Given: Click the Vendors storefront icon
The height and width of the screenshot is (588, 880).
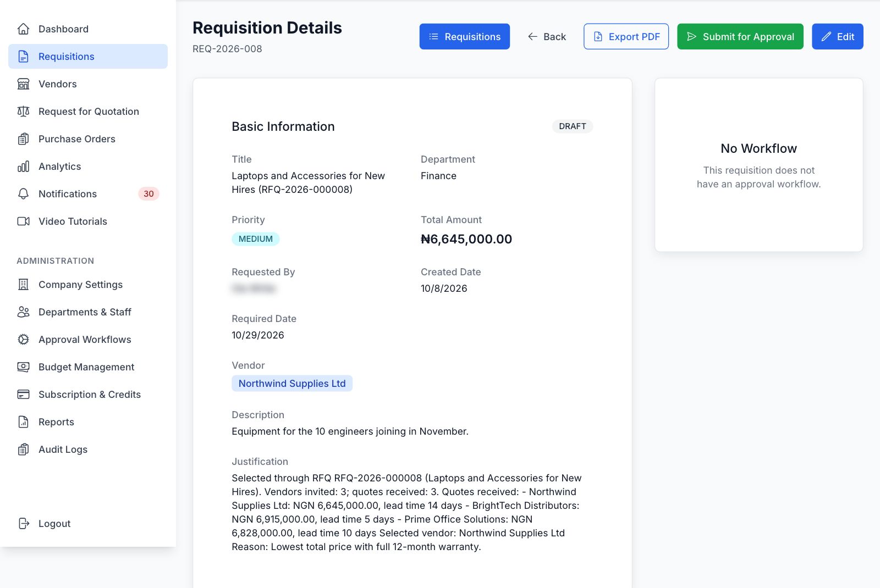Looking at the screenshot, I should pos(23,84).
